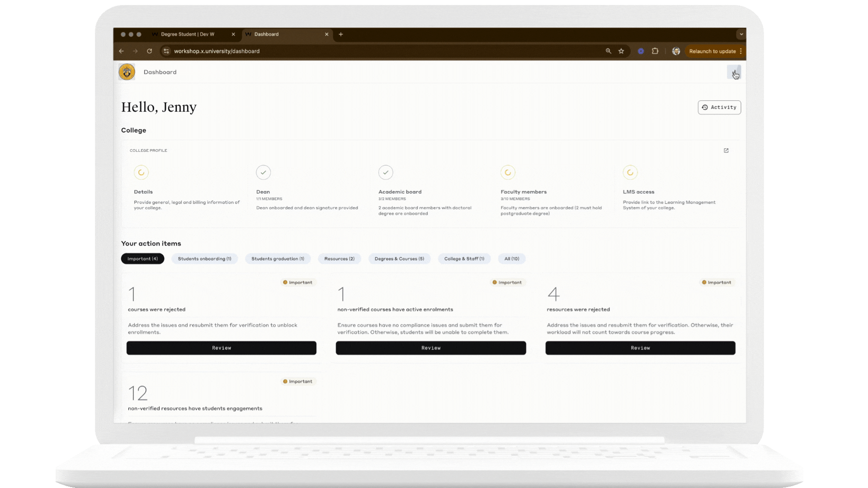
Task: Open the College profile external link icon
Action: click(x=726, y=150)
